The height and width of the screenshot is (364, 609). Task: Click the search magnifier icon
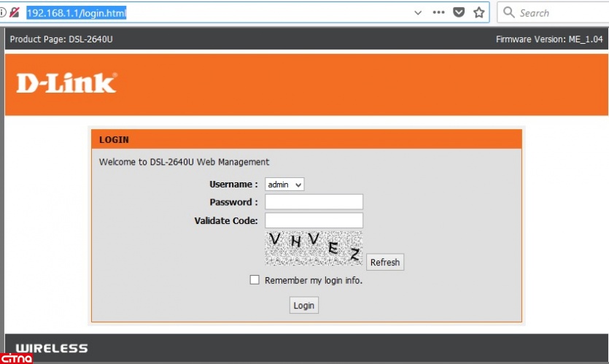point(509,12)
